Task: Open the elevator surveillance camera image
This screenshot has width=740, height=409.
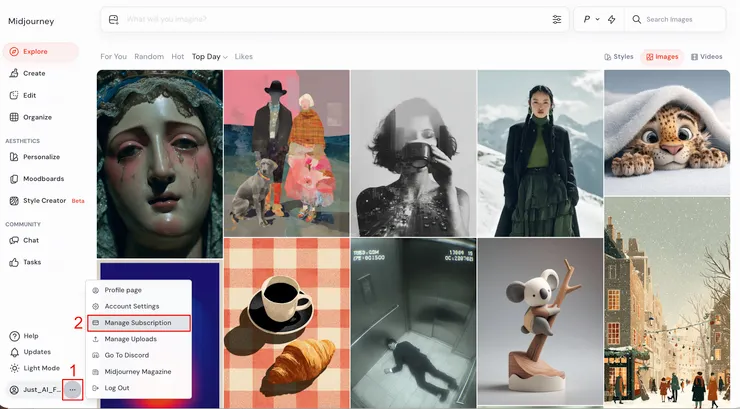Action: tap(413, 323)
